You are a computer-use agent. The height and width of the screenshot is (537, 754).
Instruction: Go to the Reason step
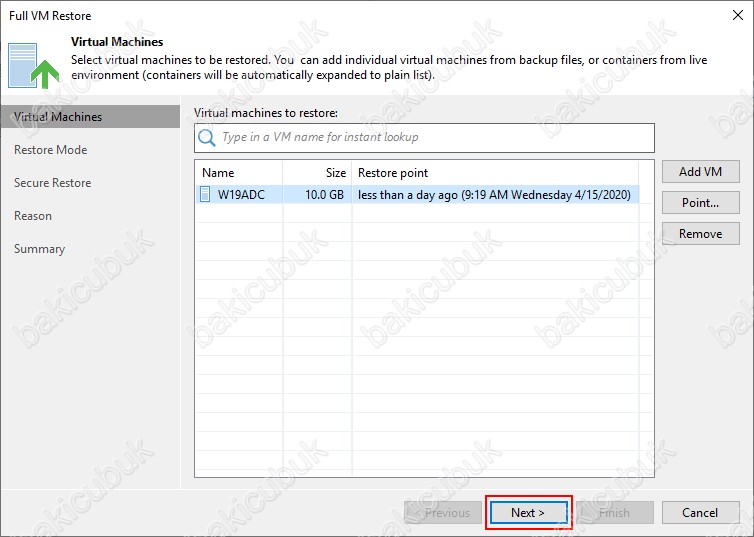click(33, 216)
